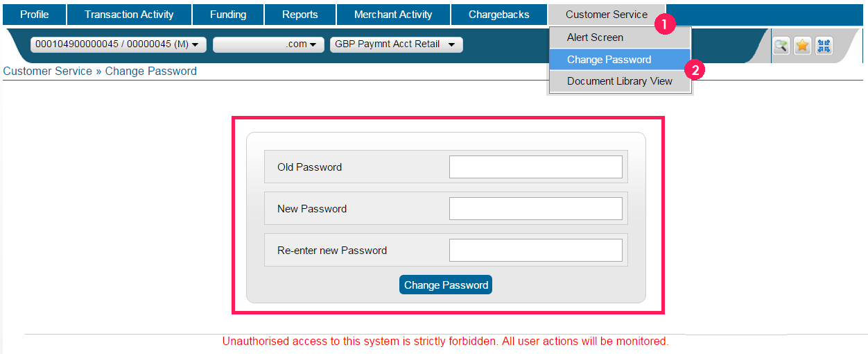Focus the New Password input field
The height and width of the screenshot is (354, 868).
click(x=535, y=209)
